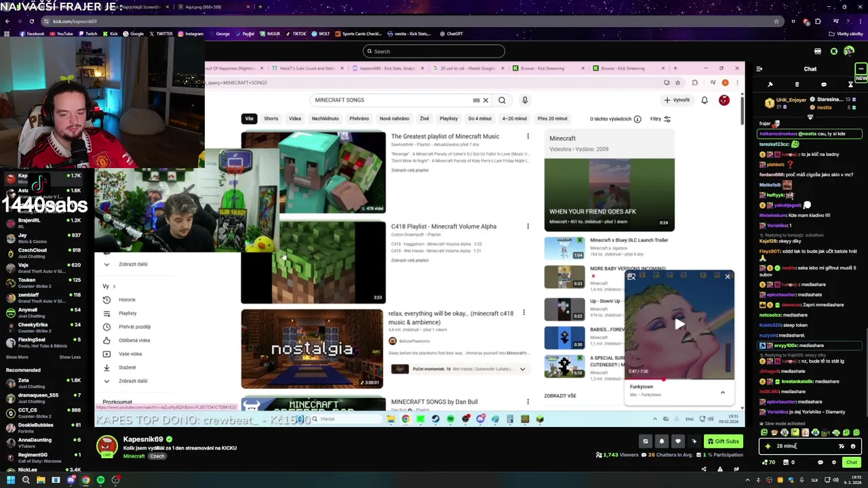Viewport: 868px width, 488px height.
Task: Click the Gift Subs button
Action: tap(724, 441)
